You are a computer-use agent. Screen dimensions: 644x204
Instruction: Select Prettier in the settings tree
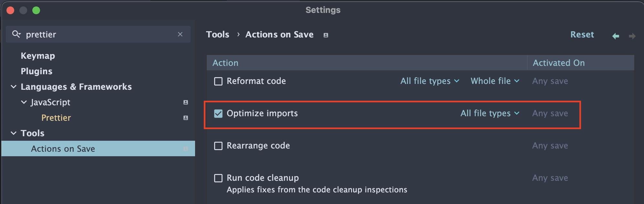click(x=56, y=118)
